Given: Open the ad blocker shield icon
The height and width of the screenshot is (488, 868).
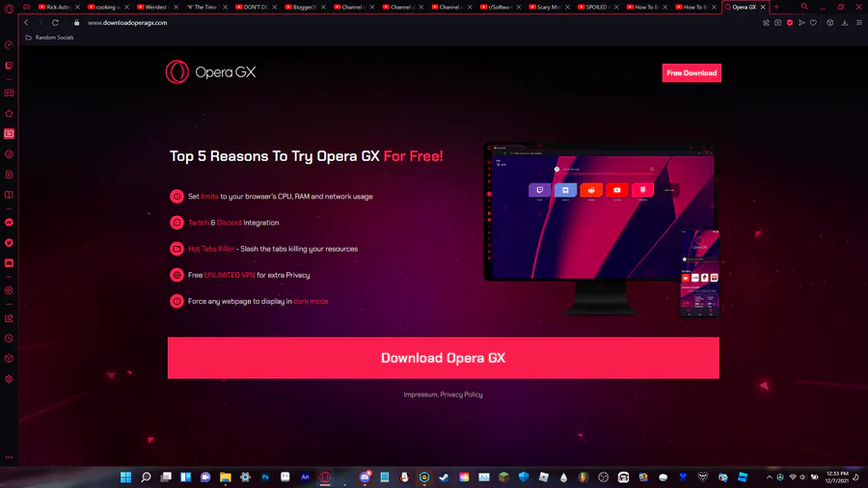Looking at the screenshot, I should tap(790, 23).
